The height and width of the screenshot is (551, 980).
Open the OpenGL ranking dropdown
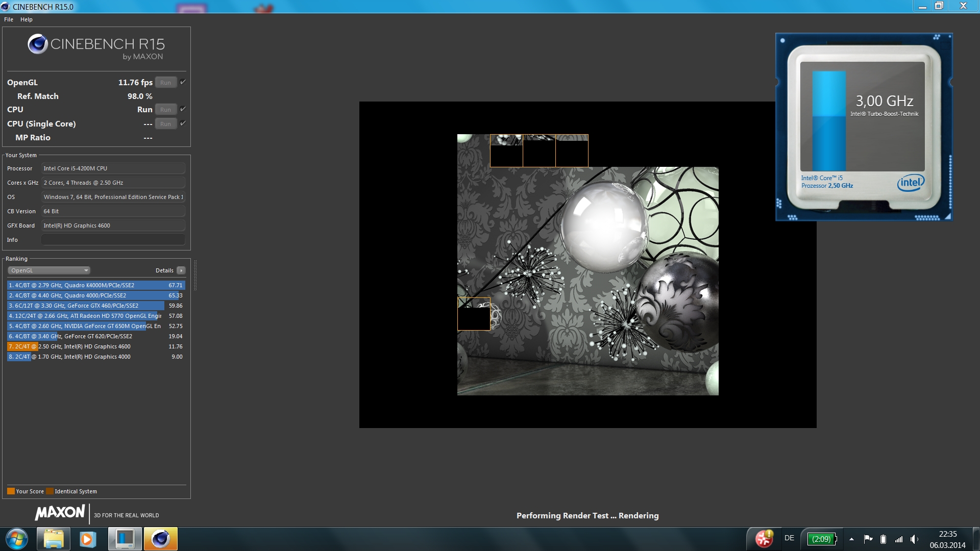49,270
